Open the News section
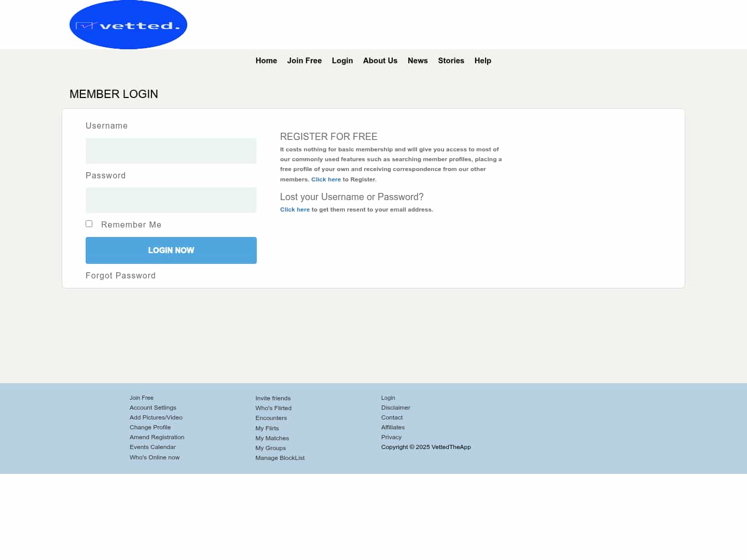The height and width of the screenshot is (560, 747). point(418,61)
